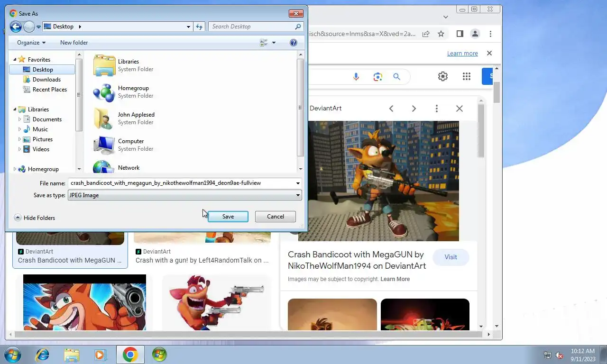The width and height of the screenshot is (607, 364).
Task: Dismiss the Chrome infobar with X
Action: [489, 53]
